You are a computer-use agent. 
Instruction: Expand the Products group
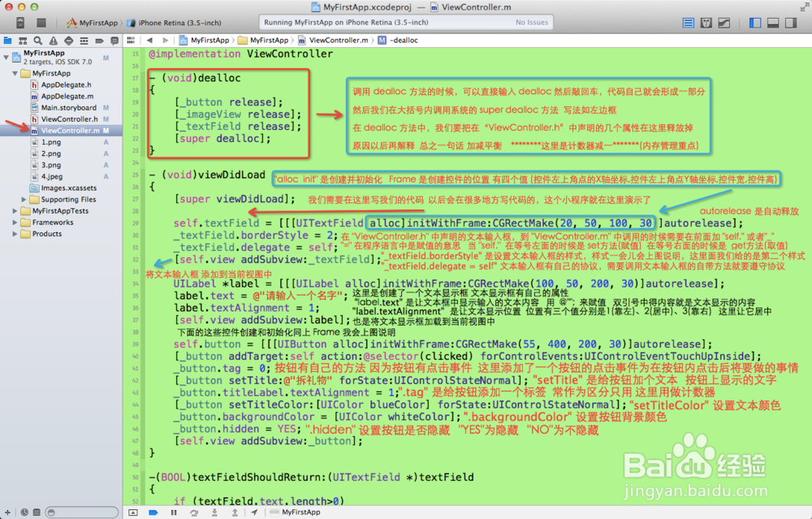coord(15,234)
